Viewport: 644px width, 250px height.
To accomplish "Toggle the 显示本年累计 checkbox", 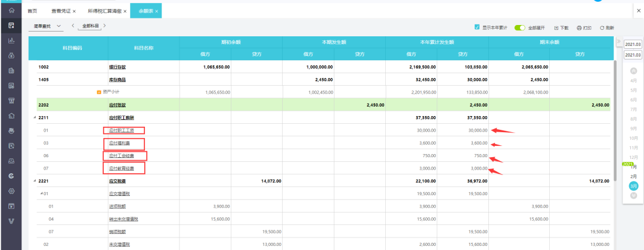I will tap(477, 27).
